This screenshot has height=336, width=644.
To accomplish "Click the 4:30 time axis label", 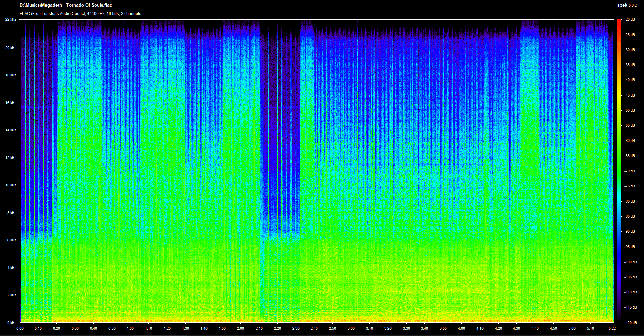I will (x=517, y=329).
